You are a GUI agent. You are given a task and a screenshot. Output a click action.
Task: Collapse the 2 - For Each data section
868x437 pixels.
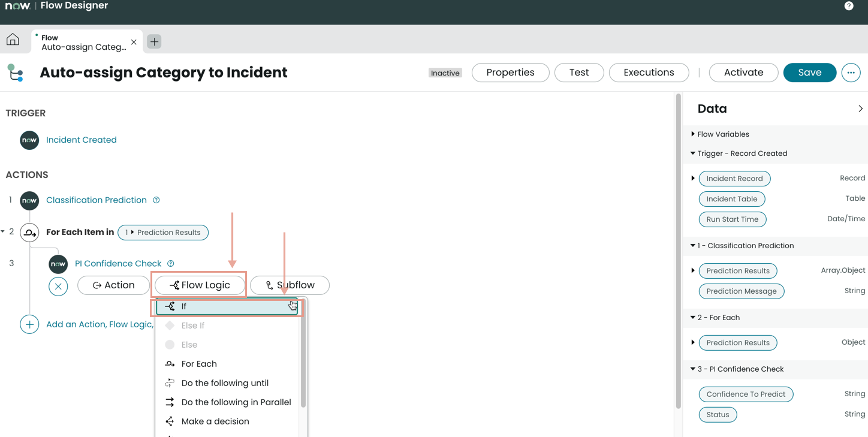(693, 318)
